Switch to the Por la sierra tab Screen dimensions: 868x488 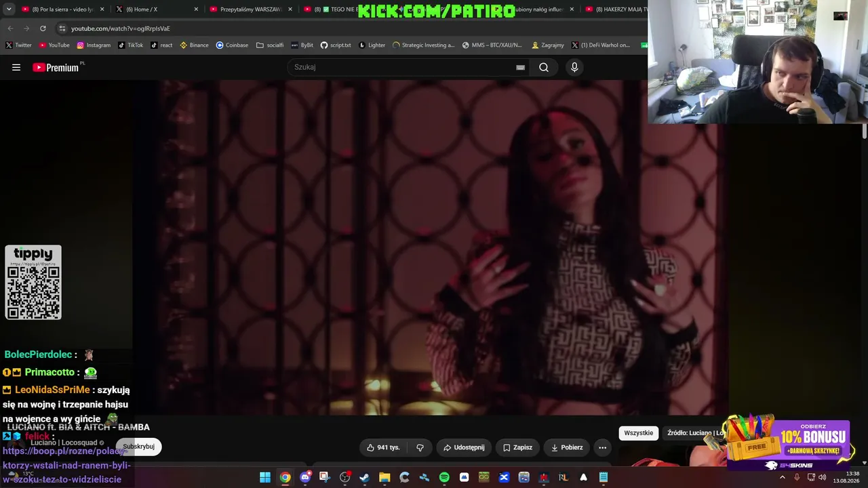[x=62, y=9]
